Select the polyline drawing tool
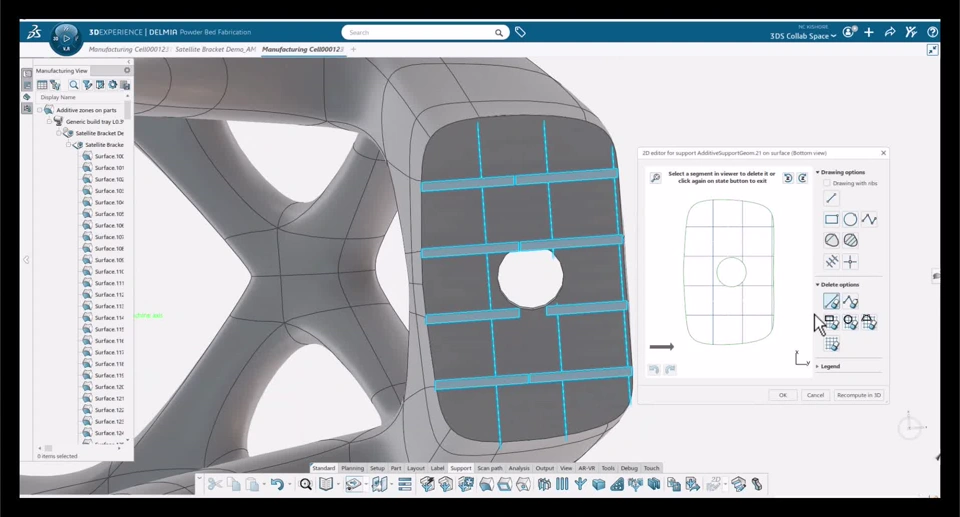Viewport: 960px width, 517px height. 869,219
